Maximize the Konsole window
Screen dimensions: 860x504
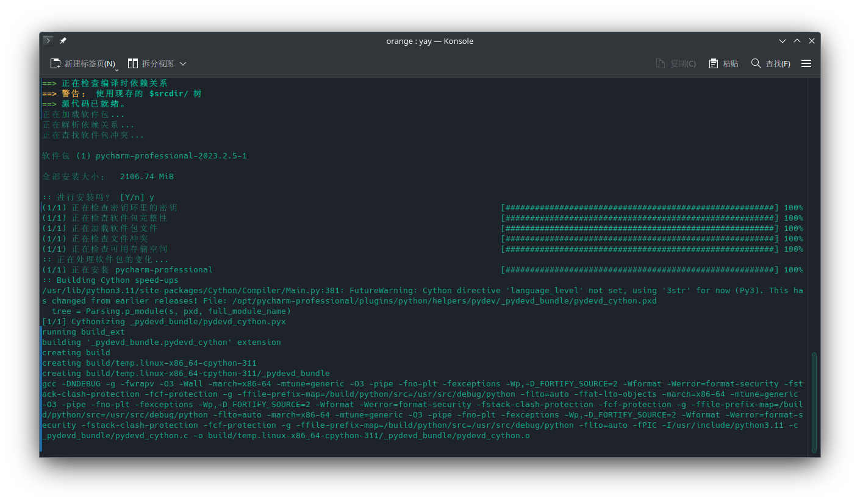pyautogui.click(x=797, y=41)
